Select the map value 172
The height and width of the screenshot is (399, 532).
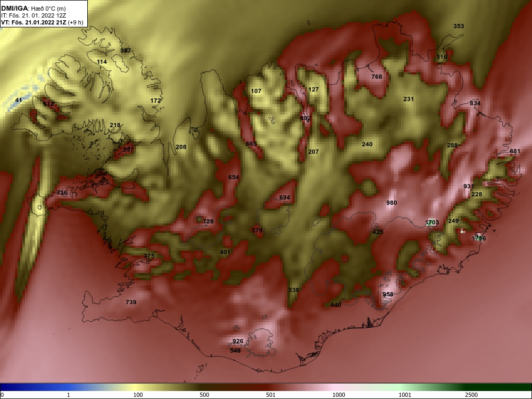[x=155, y=101]
